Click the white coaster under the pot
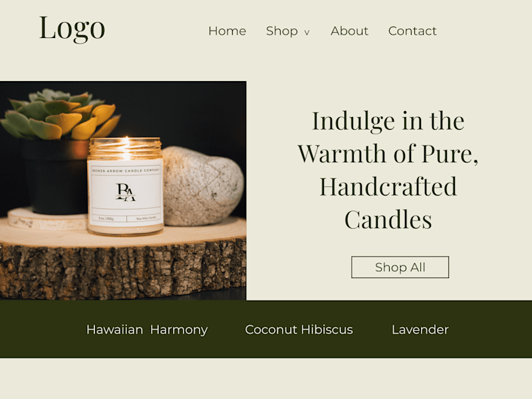Screen dimensions: 532x399 47,219
